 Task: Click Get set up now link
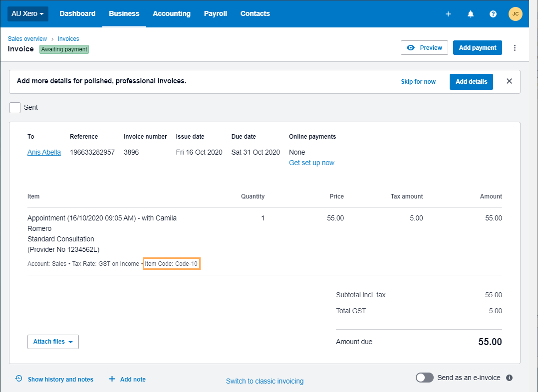311,163
